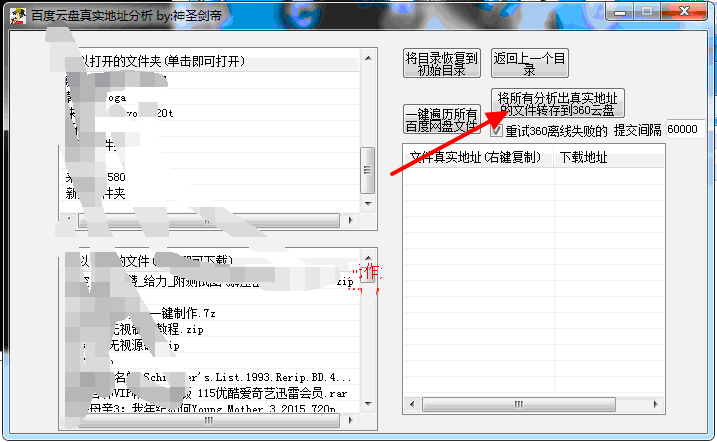
Task: Maximize the 百度云盘真实地址分析 window
Action: point(647,12)
